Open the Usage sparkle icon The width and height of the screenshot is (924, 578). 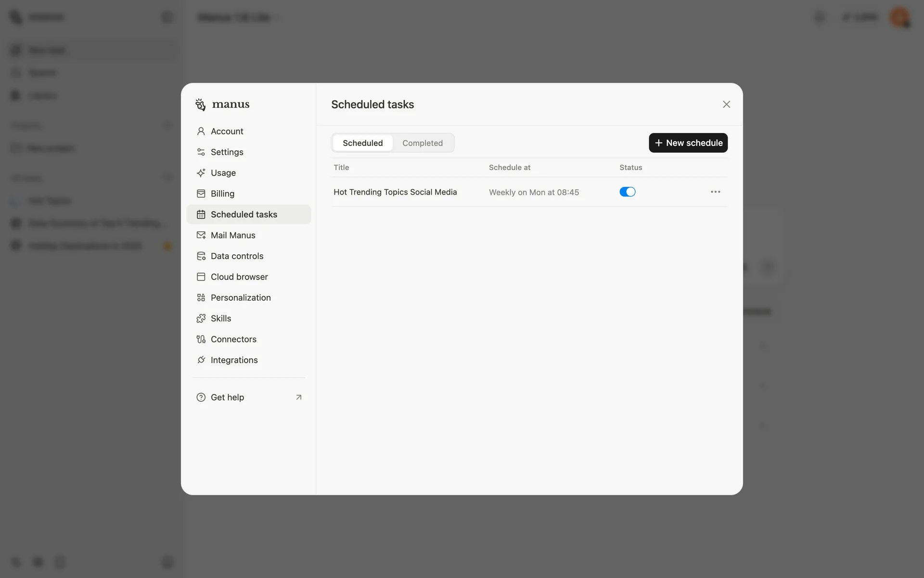201,173
